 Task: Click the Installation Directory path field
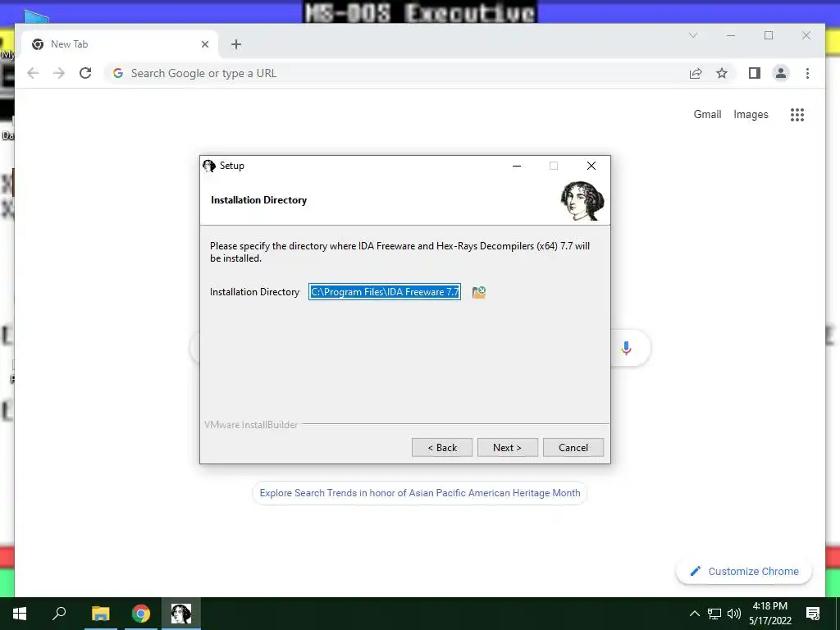[x=385, y=292]
